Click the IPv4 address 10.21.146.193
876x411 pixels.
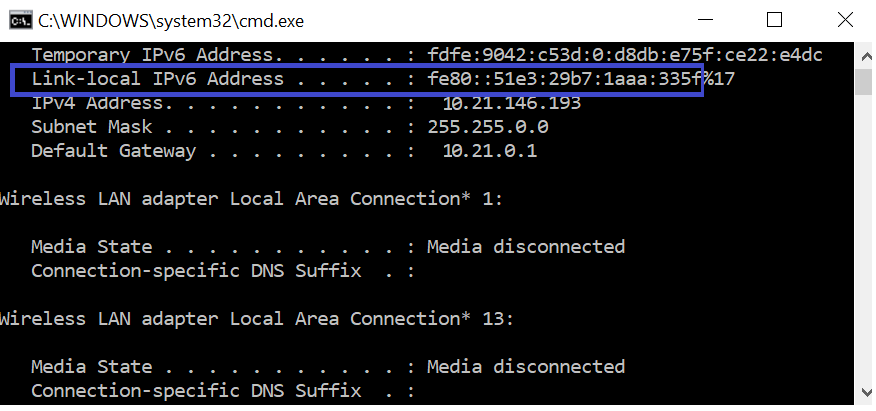(512, 103)
